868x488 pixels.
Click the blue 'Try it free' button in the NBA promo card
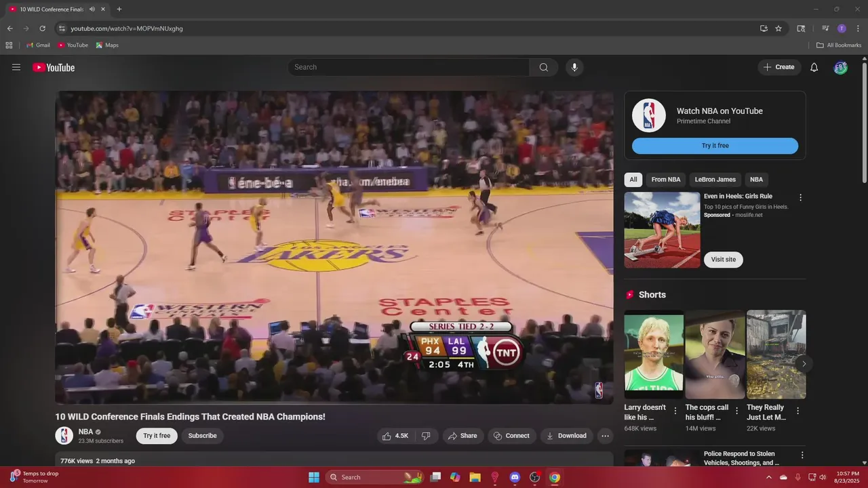click(x=715, y=146)
